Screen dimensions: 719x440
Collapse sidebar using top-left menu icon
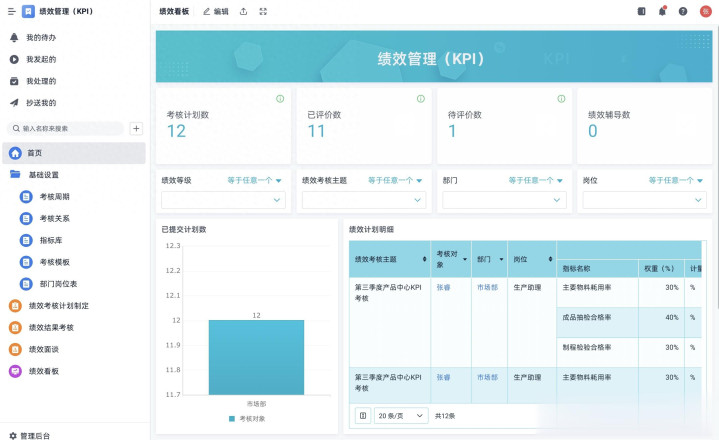coord(11,11)
